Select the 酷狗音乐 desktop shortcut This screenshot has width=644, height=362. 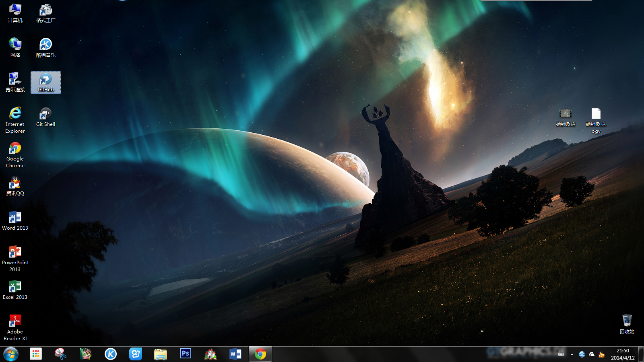tap(46, 47)
